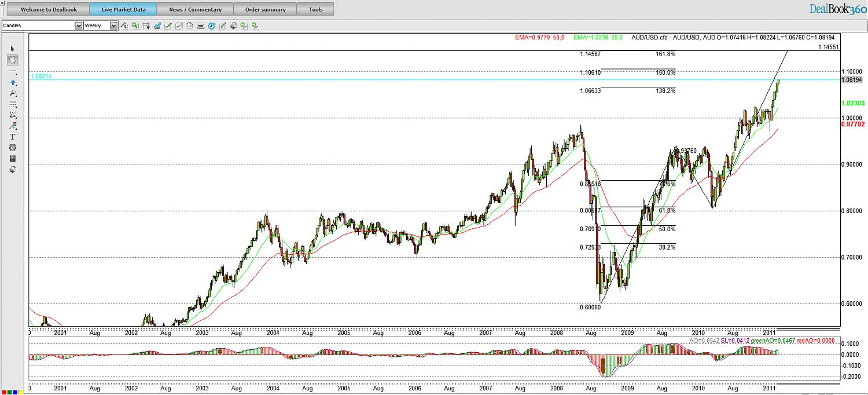Select the colored wave pattern tool
The image size is (868, 395).
[x=13, y=126]
